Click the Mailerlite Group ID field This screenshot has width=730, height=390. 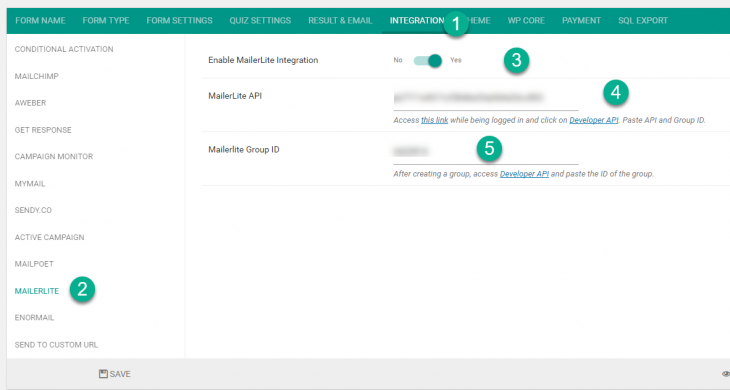tap(486, 152)
